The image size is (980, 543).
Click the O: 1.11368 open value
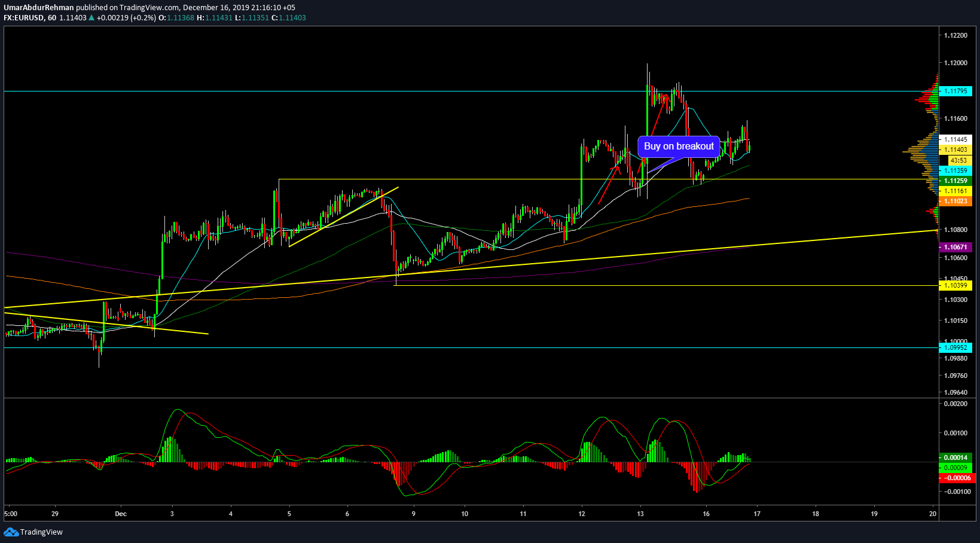(x=176, y=18)
